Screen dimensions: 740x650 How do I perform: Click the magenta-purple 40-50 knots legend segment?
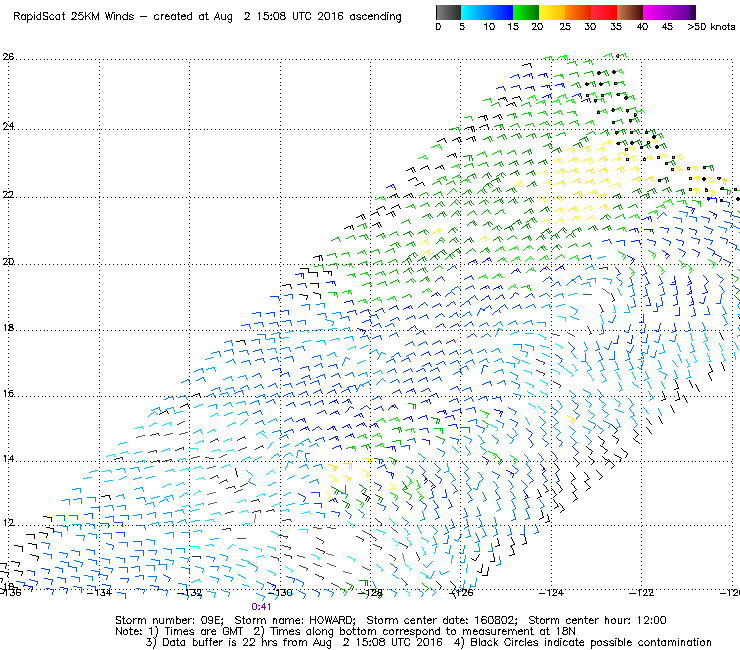(x=669, y=12)
